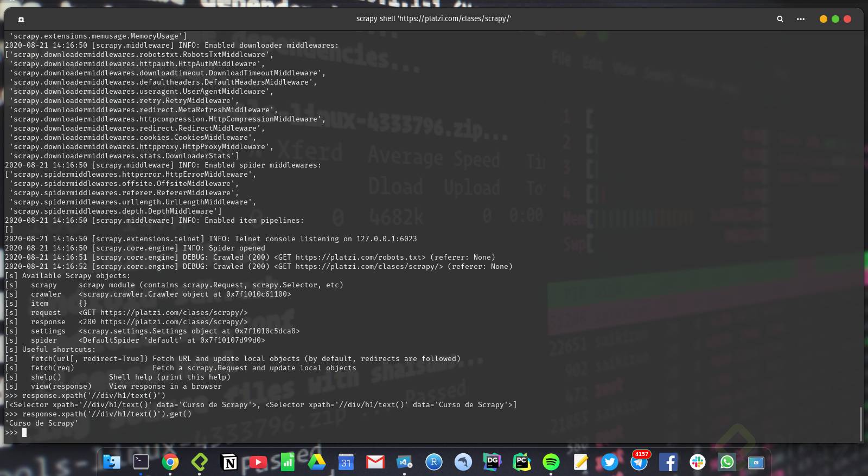Open the yellow notes app in dock
Screen dimensions: 868x476
[x=580, y=462]
